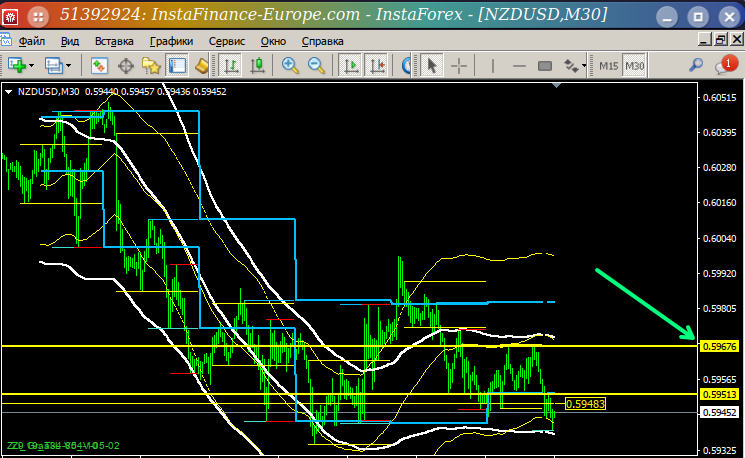The width and height of the screenshot is (745, 458).
Task: Expand the arrows objects dropdown
Action: (x=584, y=66)
